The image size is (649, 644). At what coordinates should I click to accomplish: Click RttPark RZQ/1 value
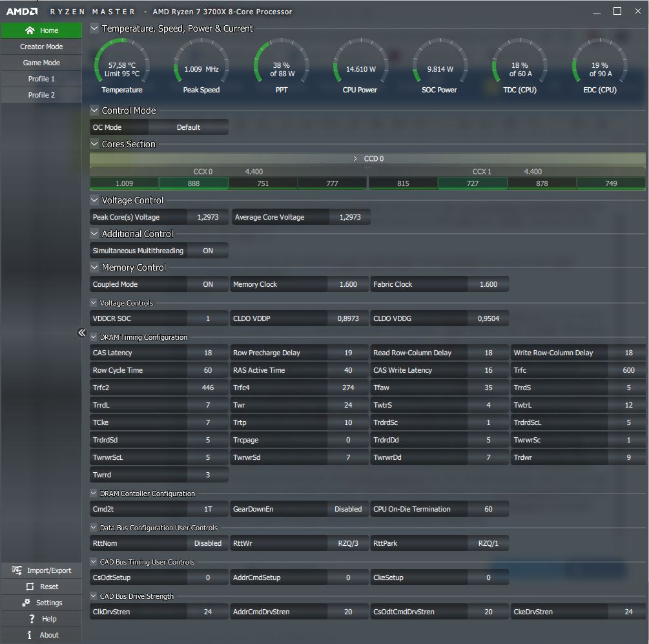pos(488,543)
